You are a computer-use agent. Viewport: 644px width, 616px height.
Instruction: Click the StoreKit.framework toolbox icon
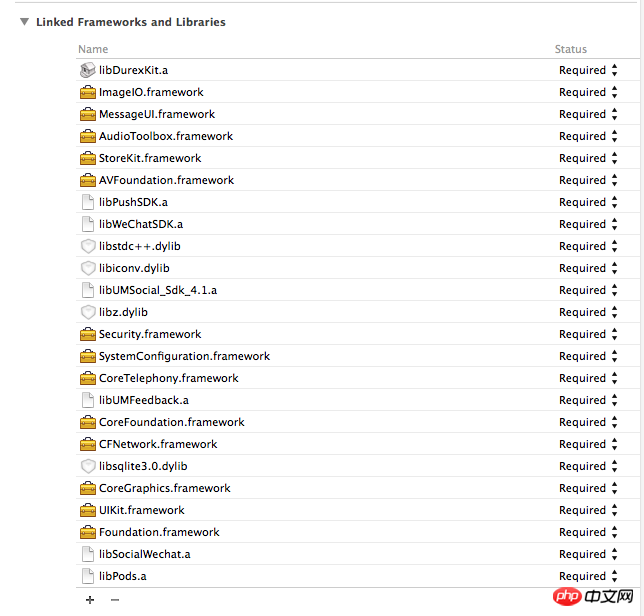pos(87,158)
